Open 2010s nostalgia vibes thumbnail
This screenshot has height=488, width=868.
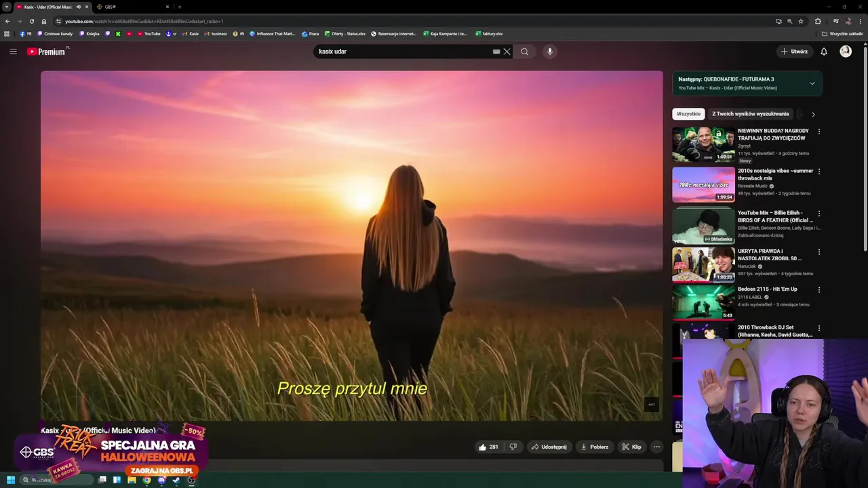[703, 184]
